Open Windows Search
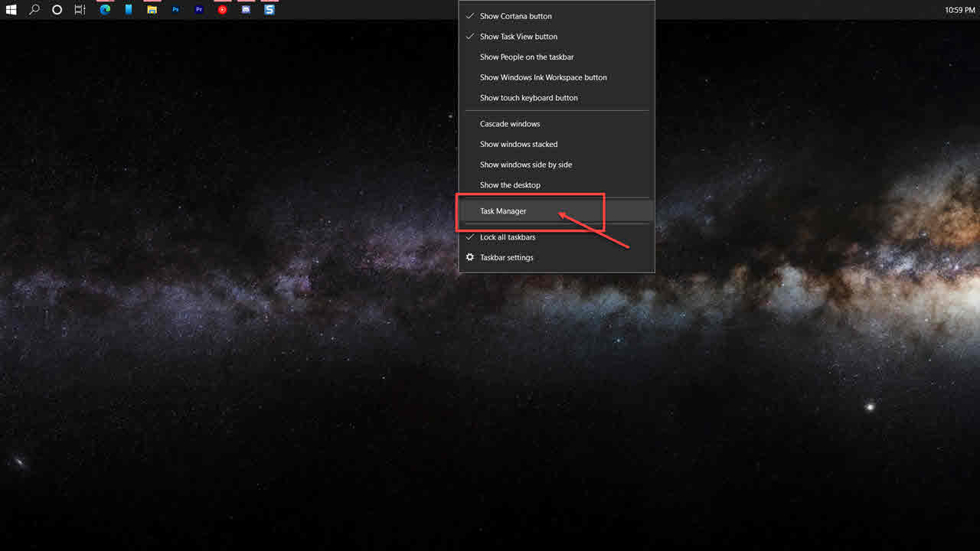 34,9
